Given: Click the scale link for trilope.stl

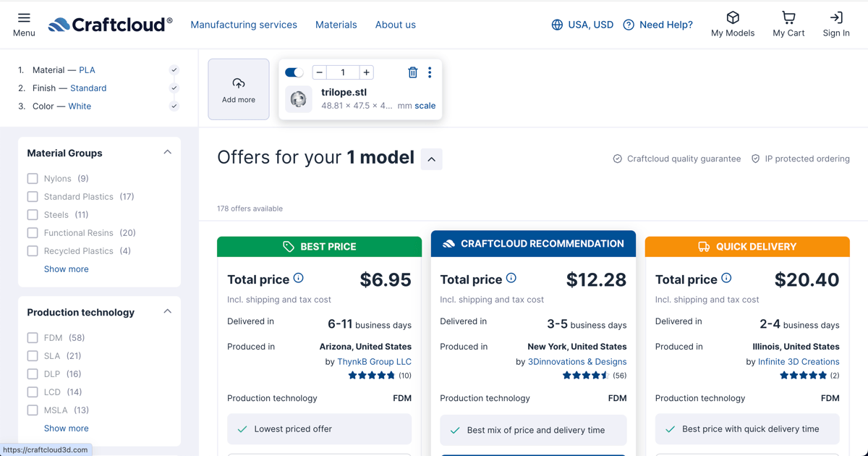Looking at the screenshot, I should 425,106.
